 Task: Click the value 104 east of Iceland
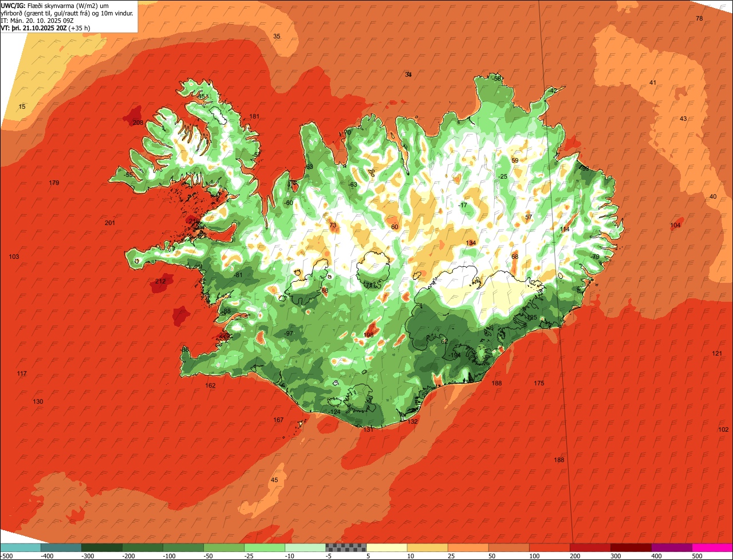coord(675,225)
